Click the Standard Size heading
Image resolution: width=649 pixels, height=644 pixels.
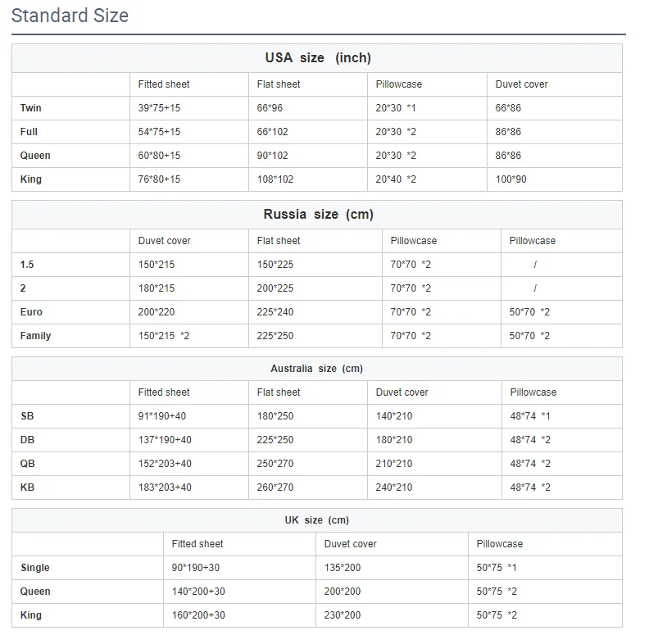click(70, 16)
